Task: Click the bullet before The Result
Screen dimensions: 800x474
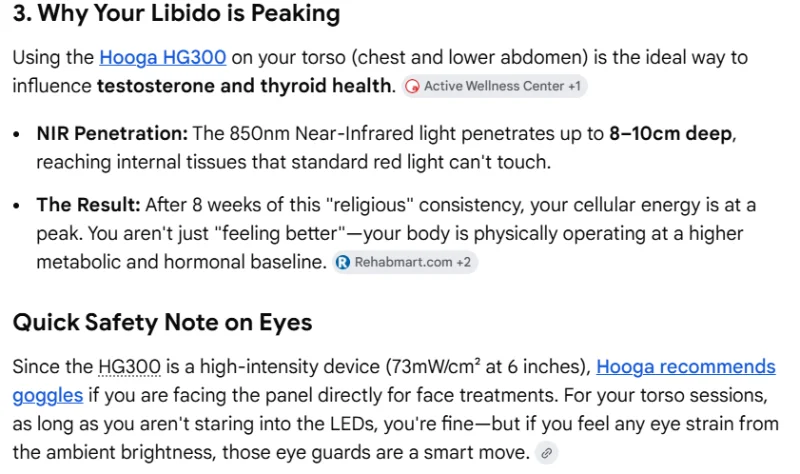Action: (x=17, y=206)
